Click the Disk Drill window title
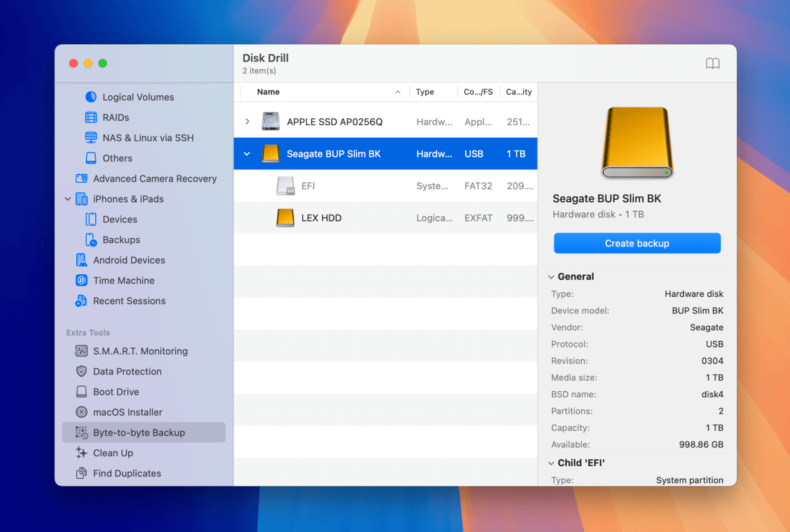This screenshot has height=532, width=790. click(x=266, y=58)
